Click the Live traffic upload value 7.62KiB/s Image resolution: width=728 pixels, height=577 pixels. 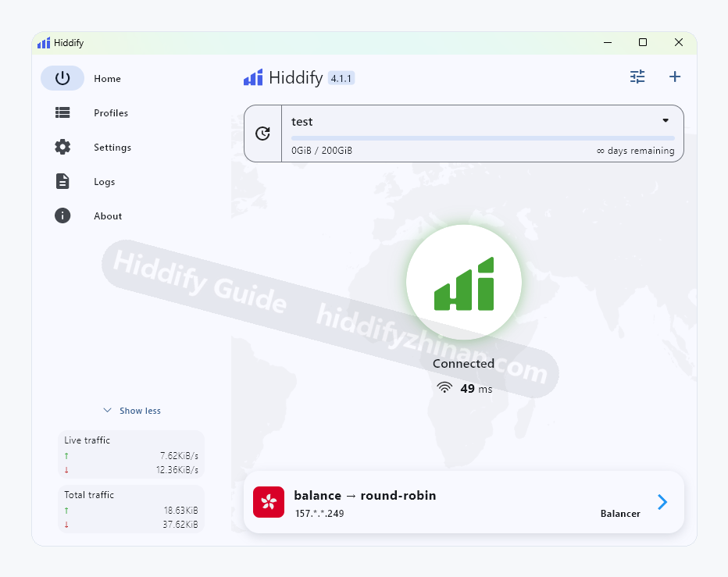179,455
